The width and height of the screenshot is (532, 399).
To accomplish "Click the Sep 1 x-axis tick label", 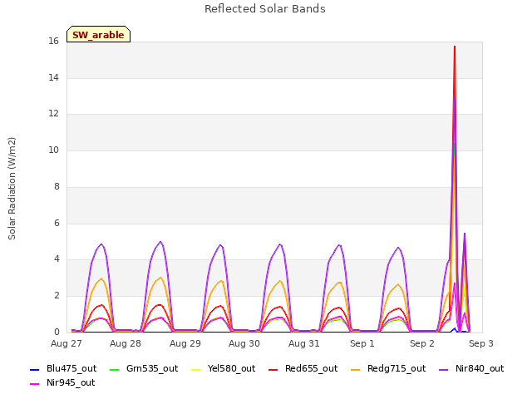I will tap(362, 343).
